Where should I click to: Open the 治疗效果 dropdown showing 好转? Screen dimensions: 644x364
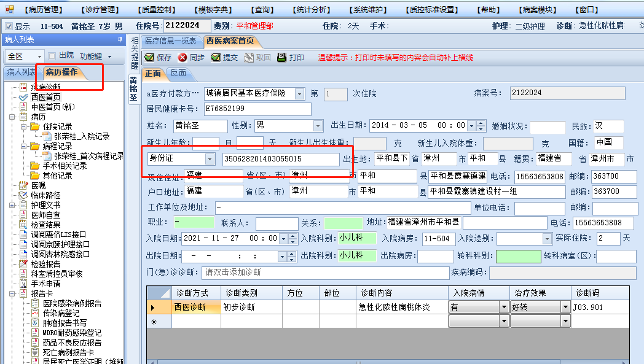coord(565,307)
